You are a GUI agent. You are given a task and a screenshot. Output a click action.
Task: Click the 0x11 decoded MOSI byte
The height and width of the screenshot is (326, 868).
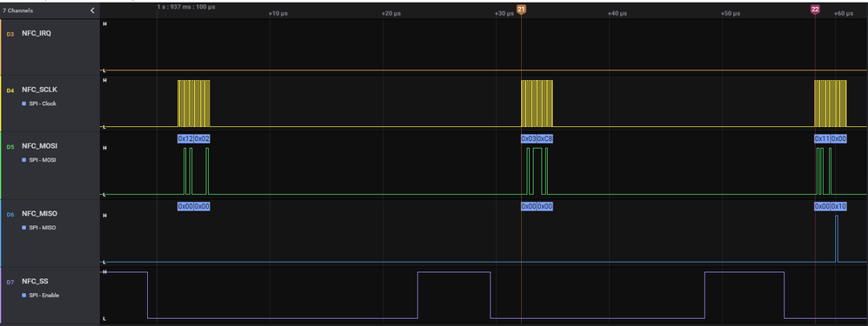coord(822,138)
